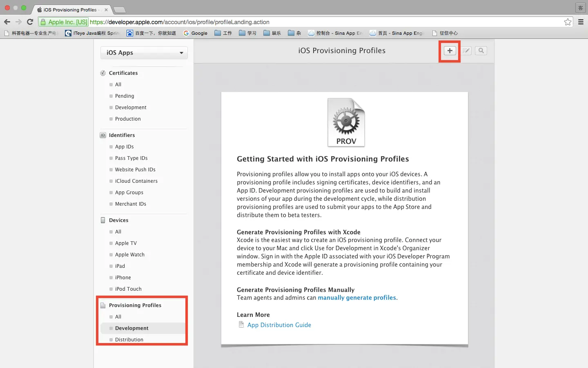Open the 杂 bookmarks folder

click(294, 33)
